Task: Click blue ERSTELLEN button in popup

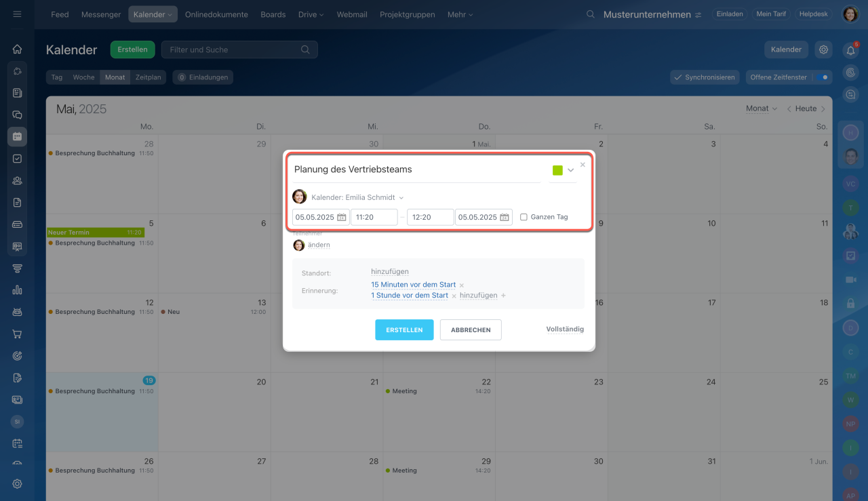Action: (404, 329)
